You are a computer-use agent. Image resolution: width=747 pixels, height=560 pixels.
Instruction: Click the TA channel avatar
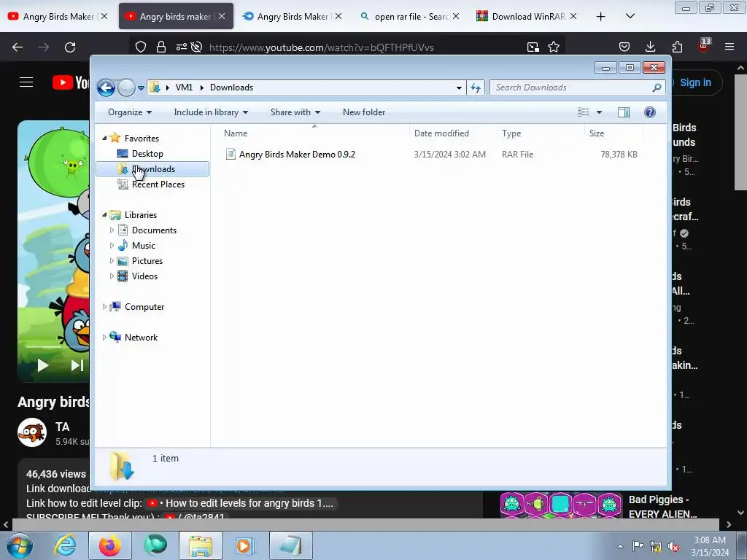32,432
